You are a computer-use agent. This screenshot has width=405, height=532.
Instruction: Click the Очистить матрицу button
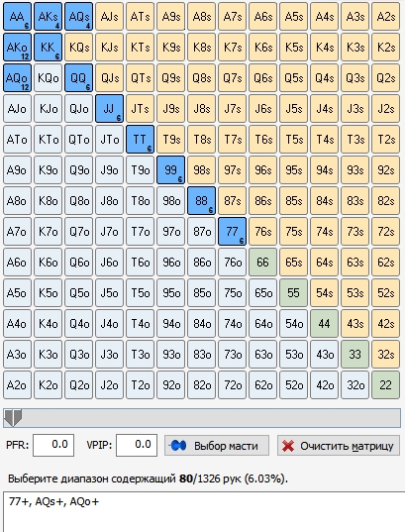click(x=339, y=446)
